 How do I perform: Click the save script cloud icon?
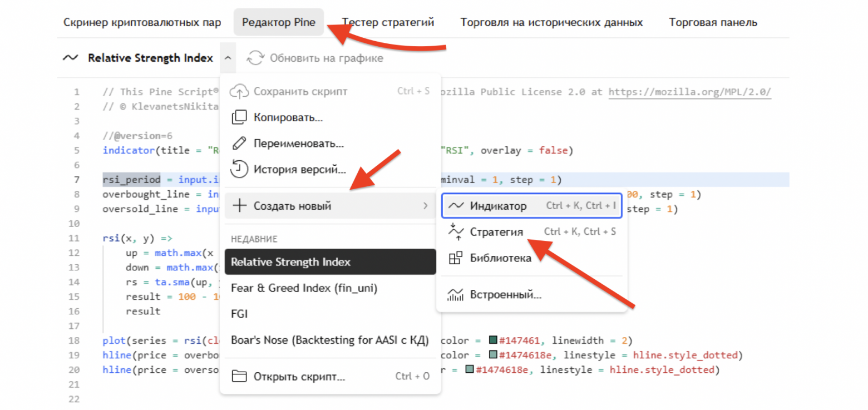(x=239, y=91)
